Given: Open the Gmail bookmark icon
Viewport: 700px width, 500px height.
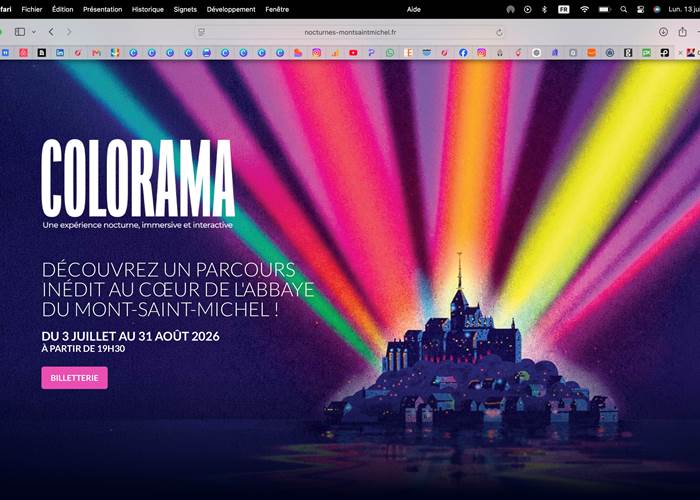Looking at the screenshot, I should tap(96, 53).
